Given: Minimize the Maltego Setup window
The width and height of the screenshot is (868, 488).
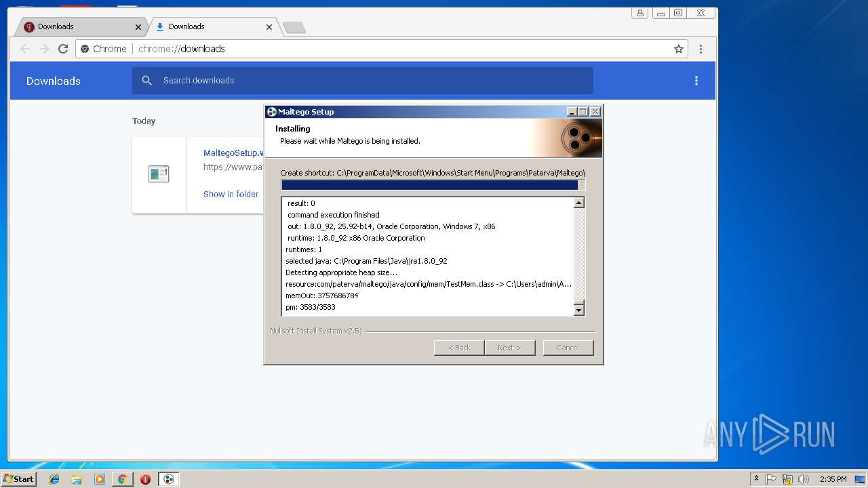Looking at the screenshot, I should point(572,112).
